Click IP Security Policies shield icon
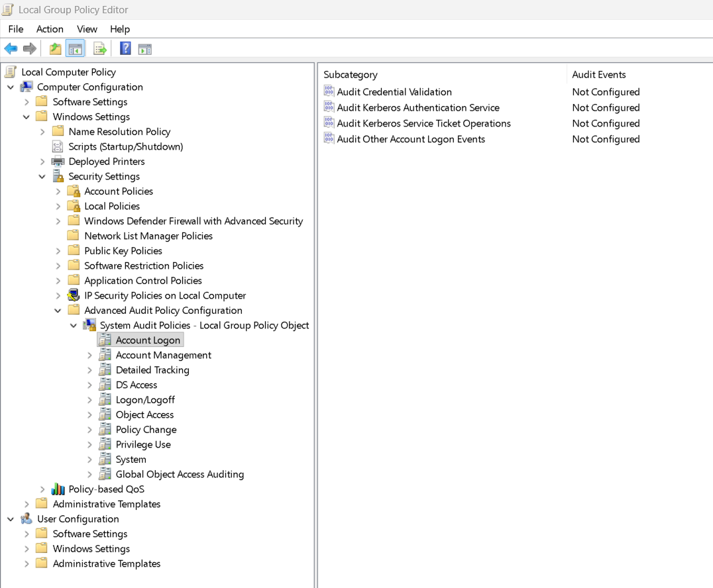This screenshot has height=588, width=713. point(73,295)
